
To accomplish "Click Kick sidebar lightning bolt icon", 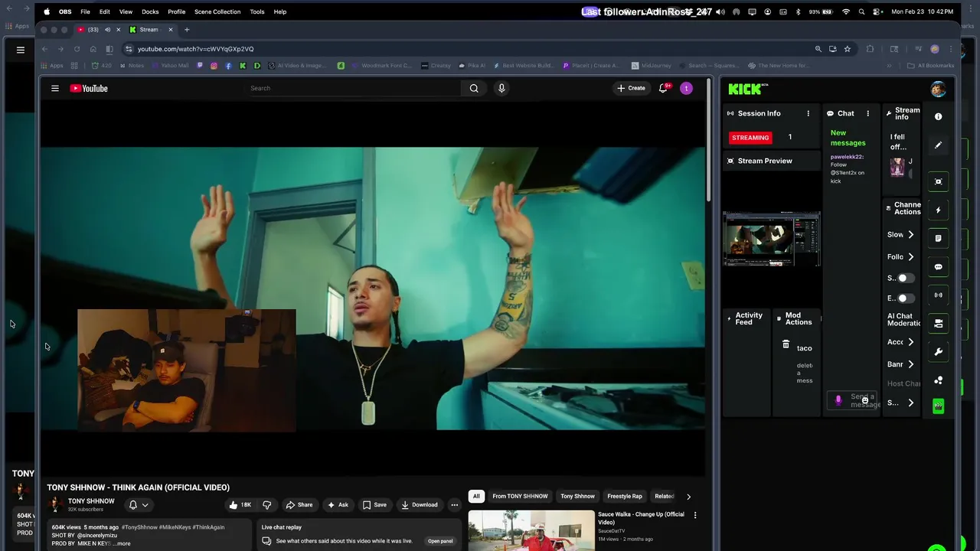I will pos(938,210).
